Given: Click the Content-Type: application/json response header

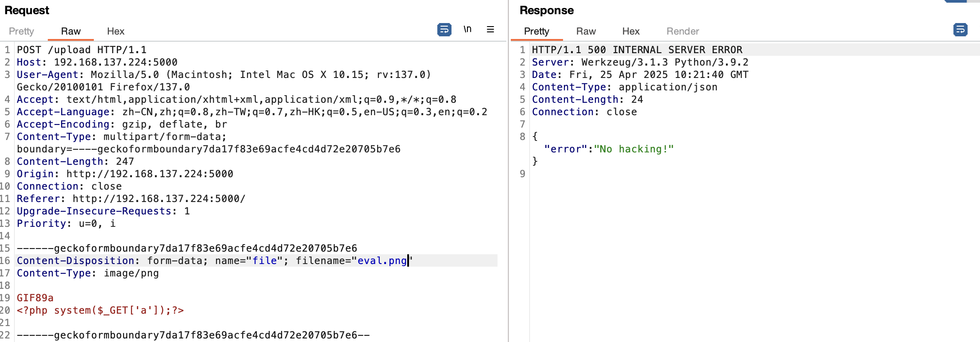Looking at the screenshot, I should pyautogui.click(x=625, y=87).
